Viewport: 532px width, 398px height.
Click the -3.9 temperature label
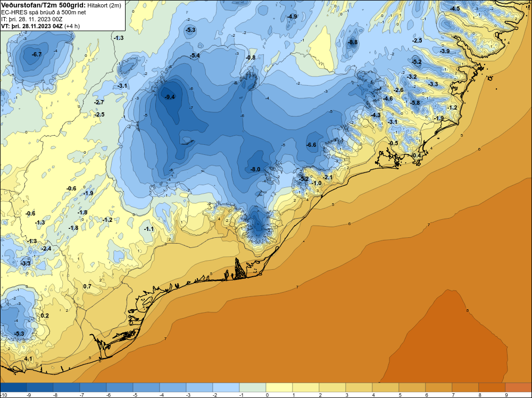(x=445, y=51)
